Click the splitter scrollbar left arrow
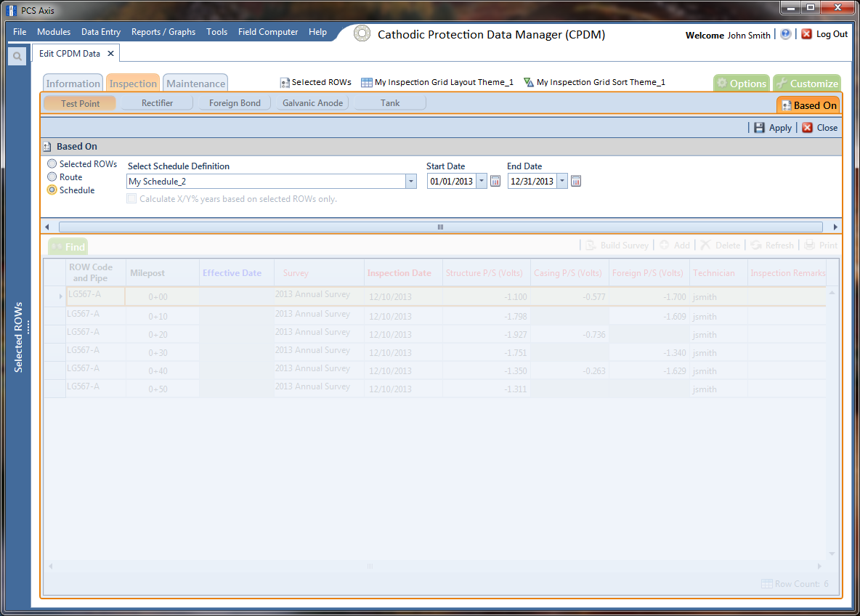The height and width of the screenshot is (616, 860). pos(47,227)
